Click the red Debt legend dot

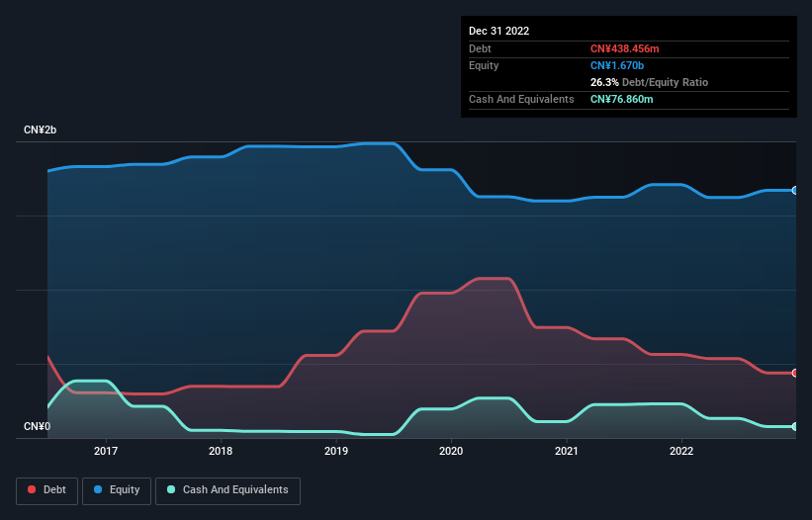click(x=32, y=489)
